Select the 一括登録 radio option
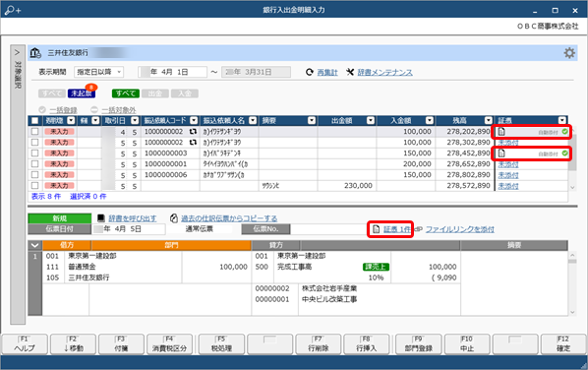This screenshot has width=588, height=370. (42, 110)
